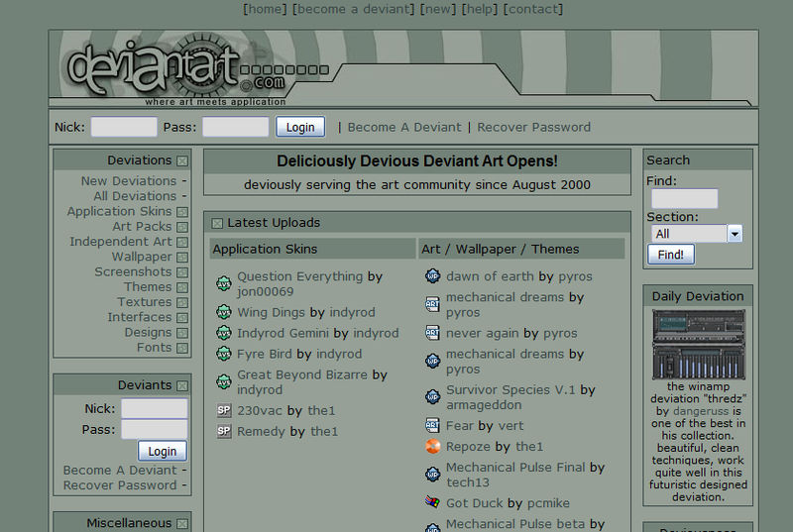Image resolution: width=793 pixels, height=532 pixels.
Task: Focus the Nick field in Deviants panel
Action: (155, 408)
